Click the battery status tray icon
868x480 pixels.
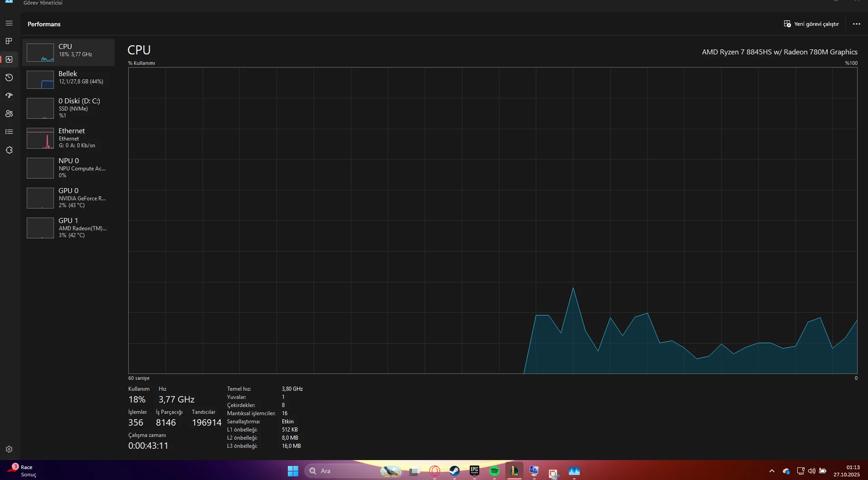[x=823, y=471]
